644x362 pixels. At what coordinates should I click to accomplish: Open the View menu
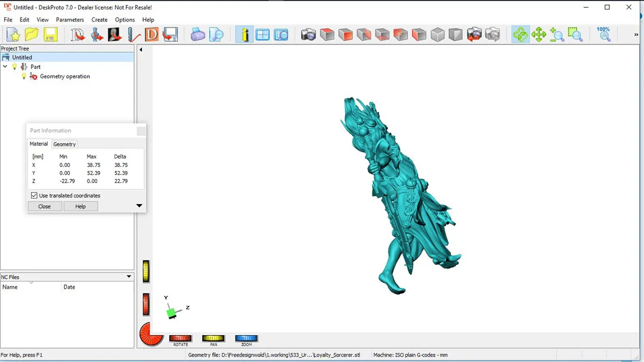42,20
